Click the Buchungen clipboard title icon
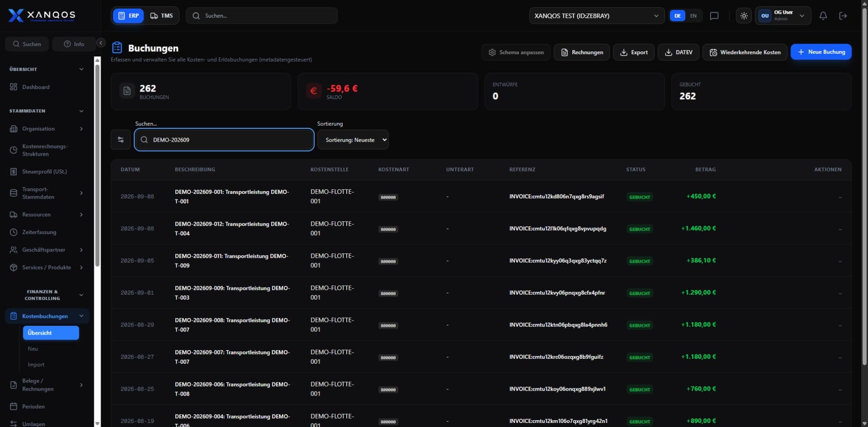This screenshot has width=868, height=427. click(117, 47)
